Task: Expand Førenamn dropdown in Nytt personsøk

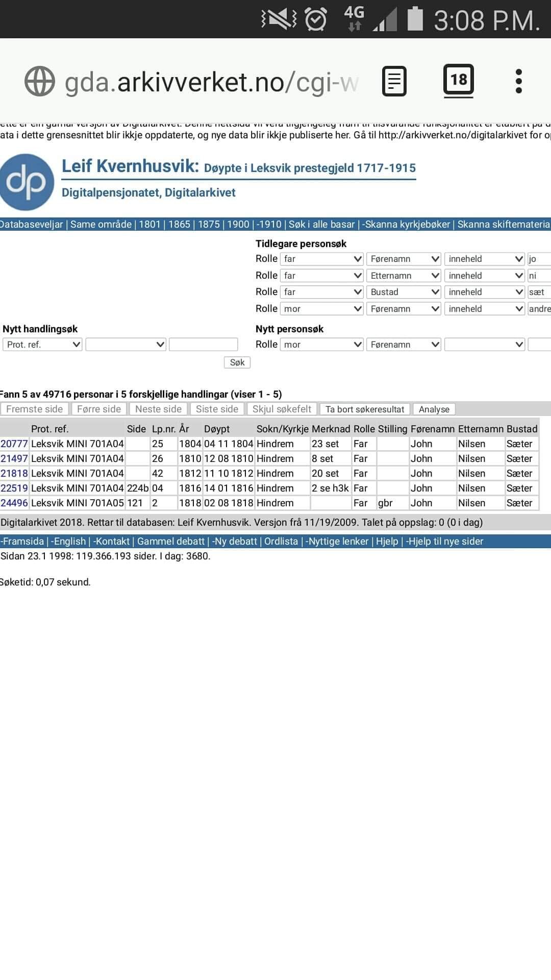Action: [x=404, y=345]
